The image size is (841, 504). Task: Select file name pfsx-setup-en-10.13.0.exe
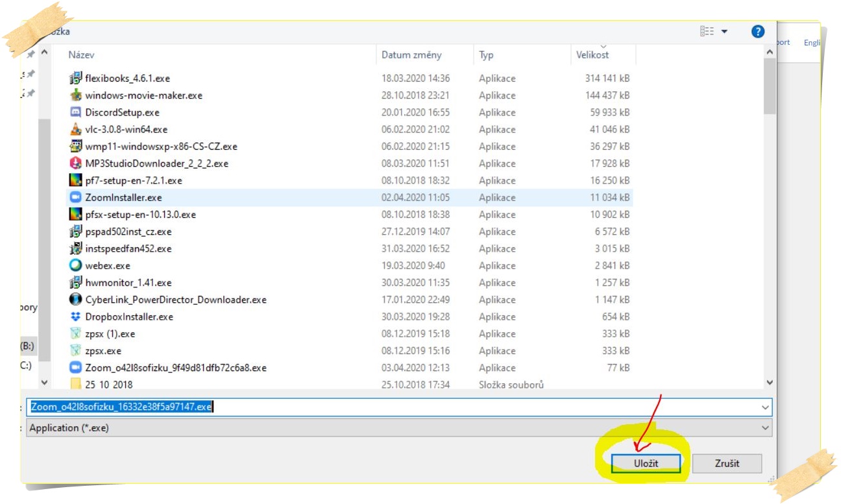click(141, 215)
